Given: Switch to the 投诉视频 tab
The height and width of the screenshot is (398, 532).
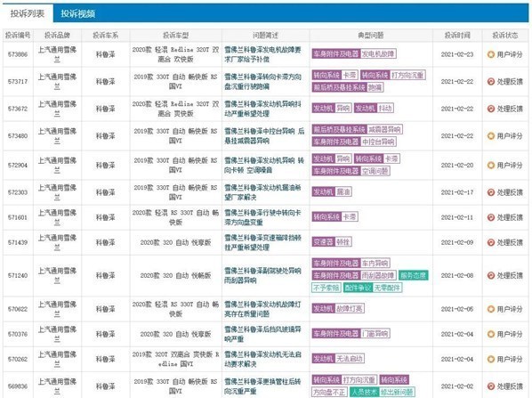Looking at the screenshot, I should coord(78,13).
